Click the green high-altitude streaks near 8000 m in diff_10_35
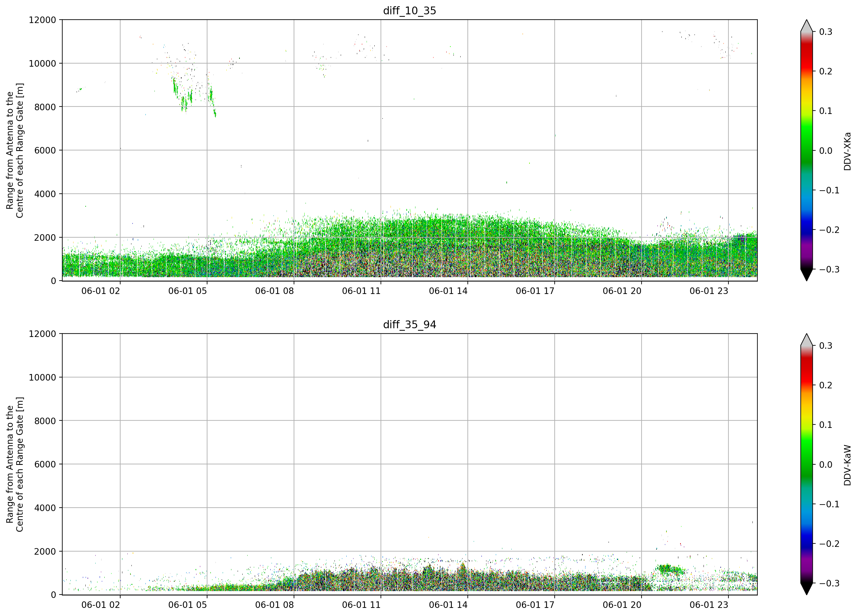This screenshot has width=858, height=616. point(193,97)
